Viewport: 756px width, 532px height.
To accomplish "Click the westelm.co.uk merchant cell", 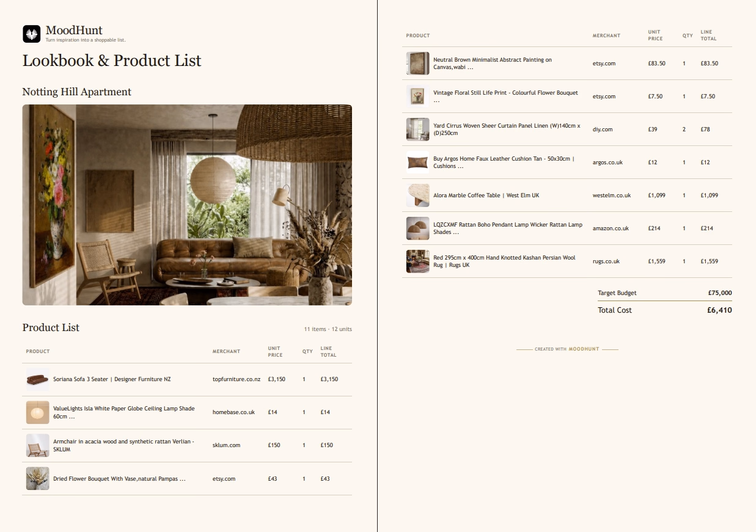I will [x=612, y=195].
